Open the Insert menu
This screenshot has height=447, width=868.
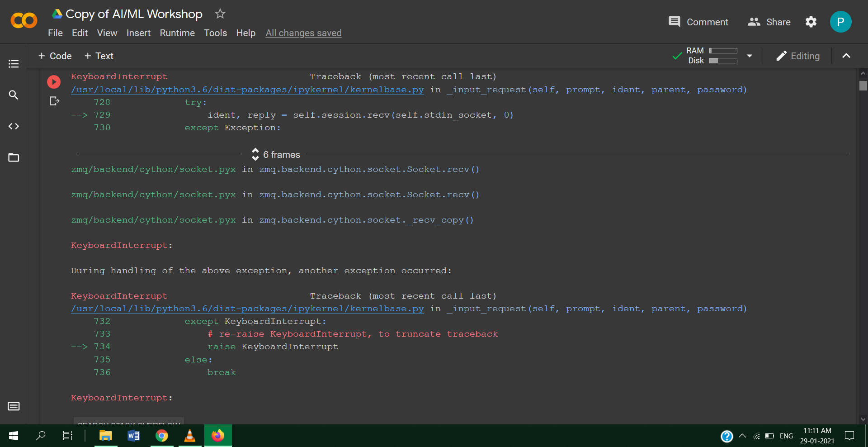pos(138,33)
